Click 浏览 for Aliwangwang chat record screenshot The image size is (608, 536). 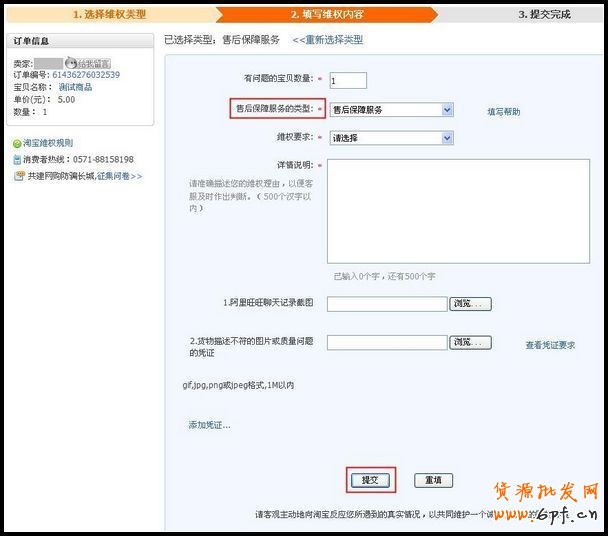point(470,304)
